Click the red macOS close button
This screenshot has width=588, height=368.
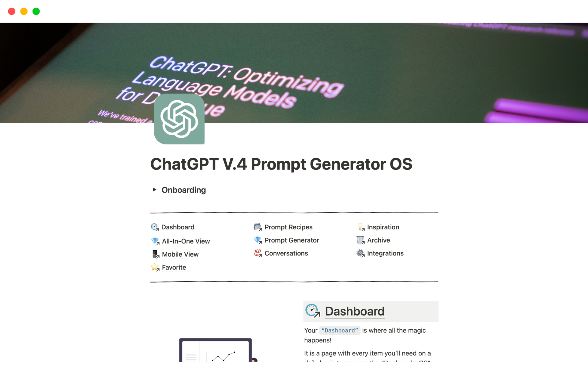[x=12, y=11]
